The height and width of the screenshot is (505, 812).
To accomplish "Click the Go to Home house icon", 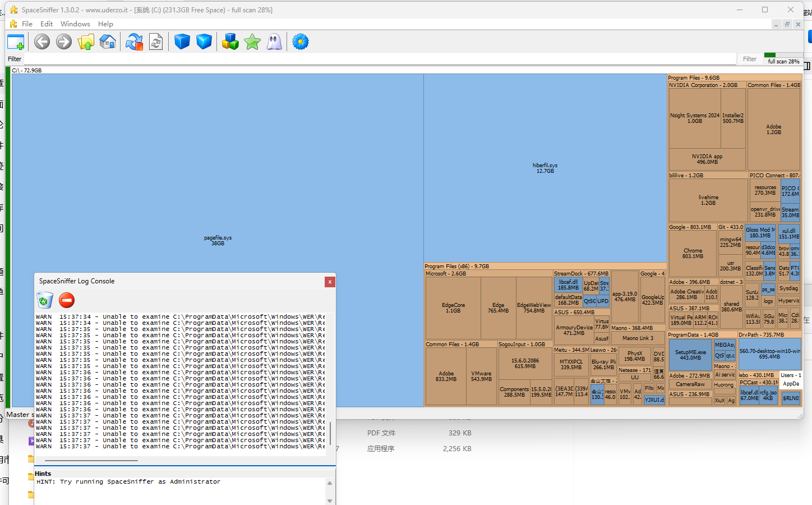I will point(108,42).
